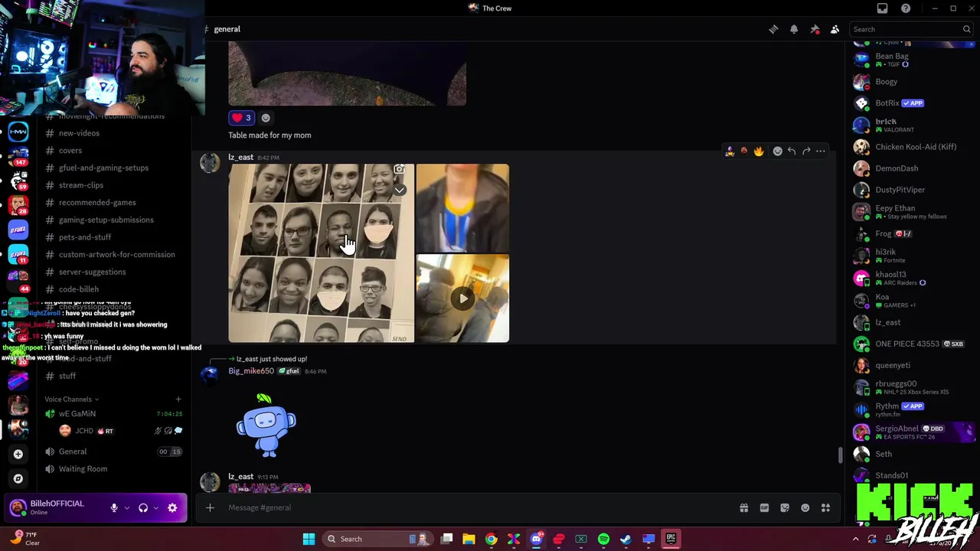Add a server button
Viewport: 980px width, 551px height.
tap(18, 454)
